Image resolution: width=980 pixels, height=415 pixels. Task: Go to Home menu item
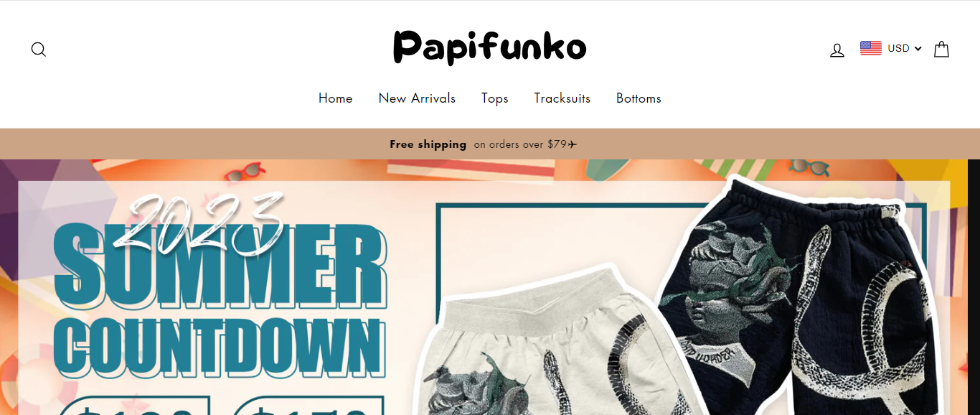point(336,98)
